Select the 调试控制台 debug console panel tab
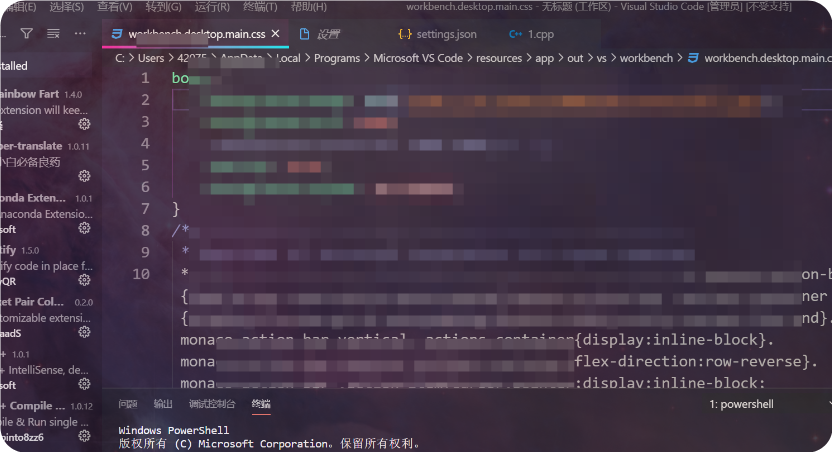This screenshot has height=452, width=832. (212, 404)
